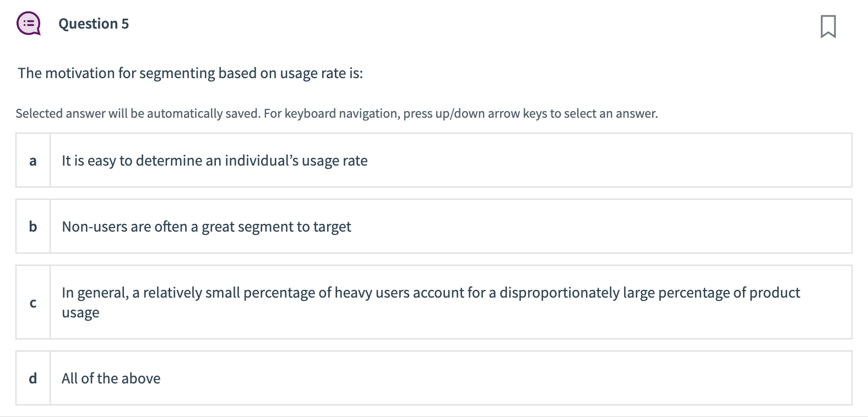Choose "Non-users are often a great segment to target"
This screenshot has height=417, width=868.
click(206, 227)
